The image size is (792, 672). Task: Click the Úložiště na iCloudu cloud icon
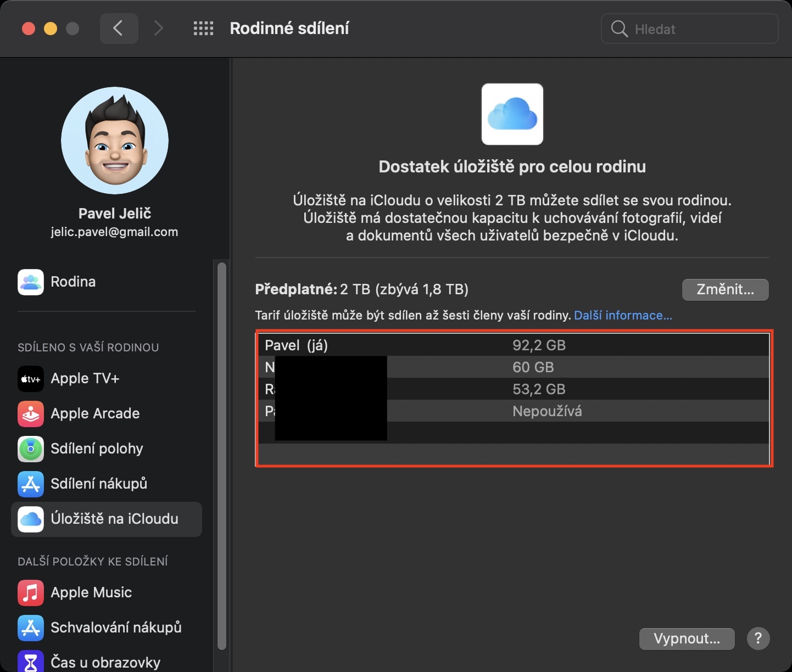pos(31,519)
